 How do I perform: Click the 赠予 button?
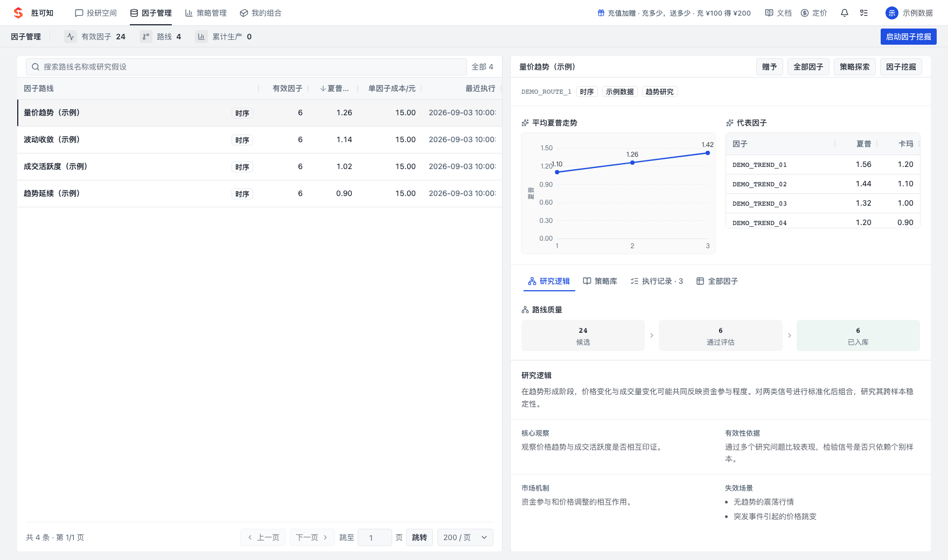770,67
